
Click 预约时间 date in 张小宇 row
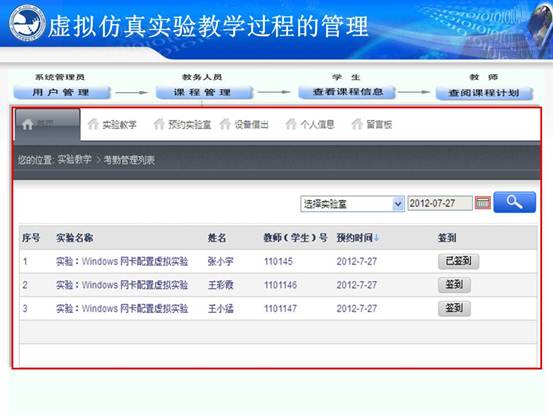click(357, 261)
